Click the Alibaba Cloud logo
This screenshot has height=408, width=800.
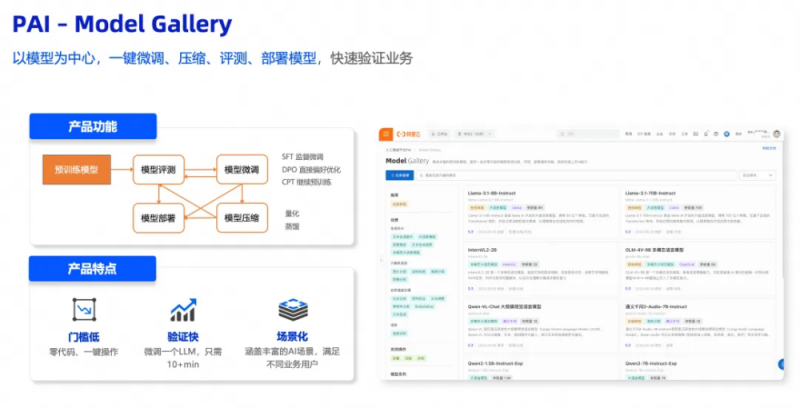[x=408, y=134]
